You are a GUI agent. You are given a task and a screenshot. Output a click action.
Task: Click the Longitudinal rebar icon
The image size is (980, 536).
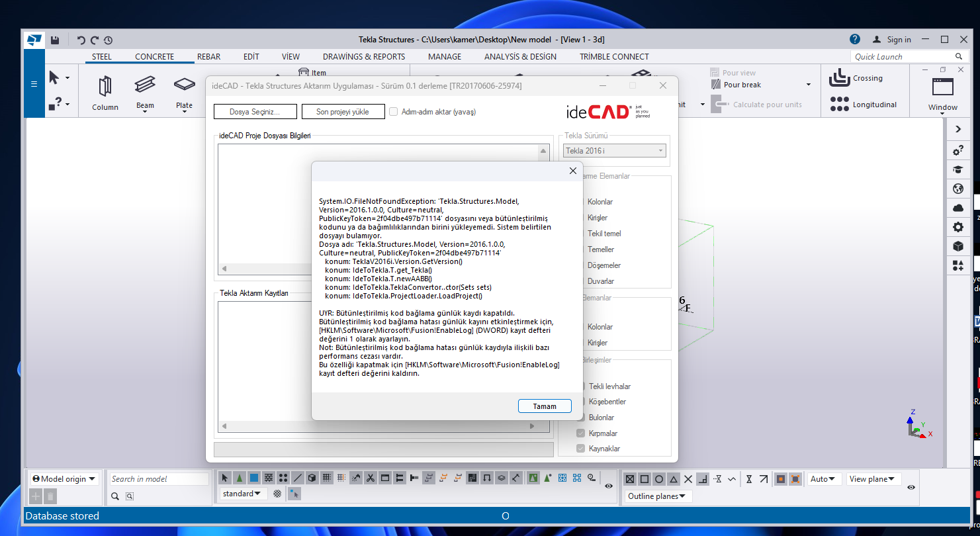[x=839, y=104]
